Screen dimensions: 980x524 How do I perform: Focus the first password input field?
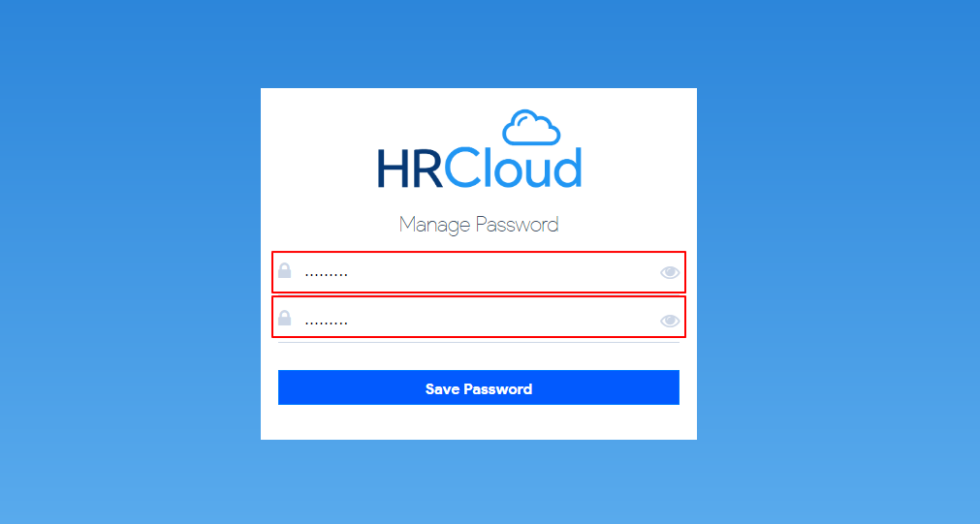(479, 271)
